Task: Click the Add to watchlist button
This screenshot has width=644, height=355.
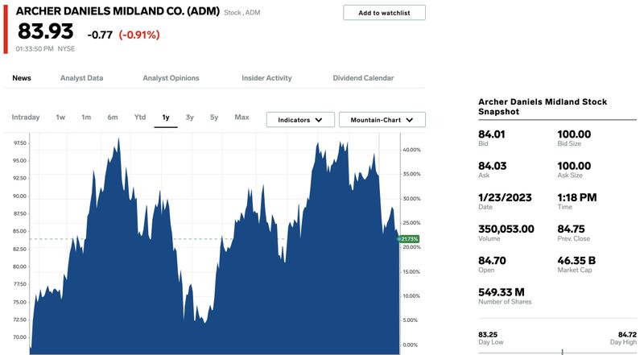Action: (384, 13)
